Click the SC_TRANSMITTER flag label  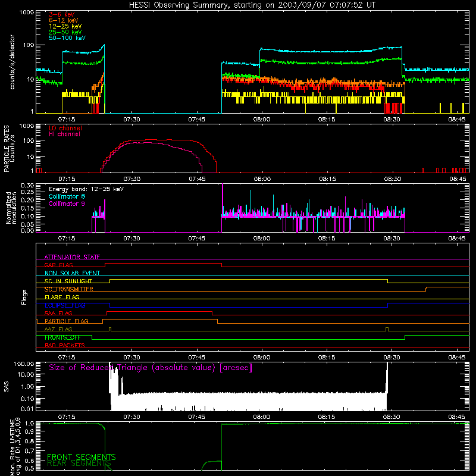(x=68, y=289)
